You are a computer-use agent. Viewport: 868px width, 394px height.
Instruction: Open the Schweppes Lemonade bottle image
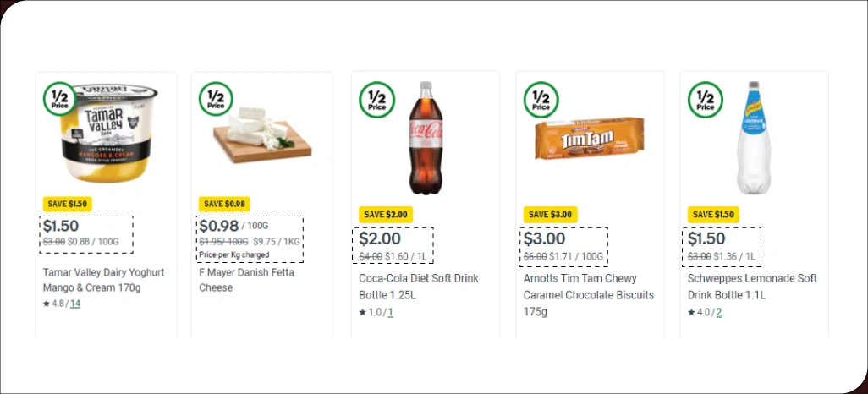(753, 138)
